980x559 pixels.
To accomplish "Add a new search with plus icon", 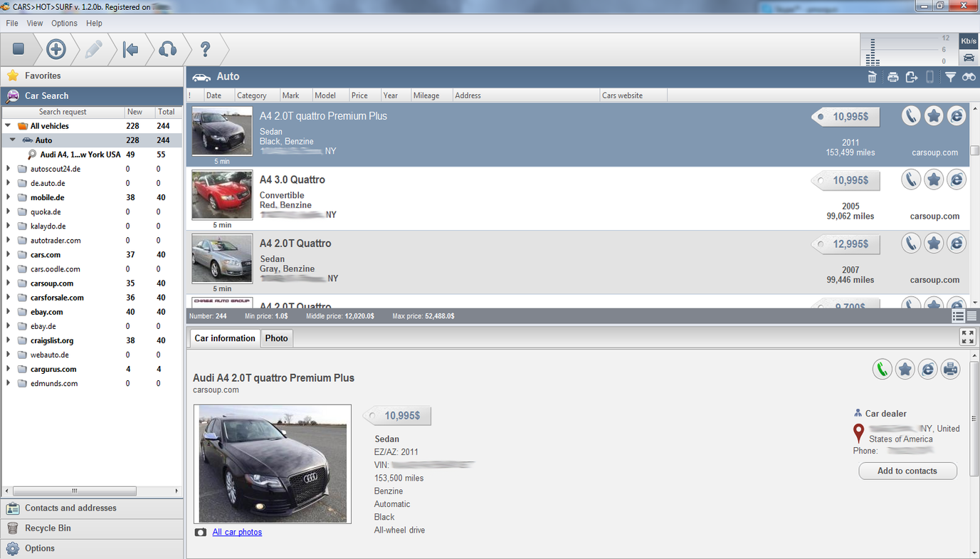I will (x=56, y=49).
